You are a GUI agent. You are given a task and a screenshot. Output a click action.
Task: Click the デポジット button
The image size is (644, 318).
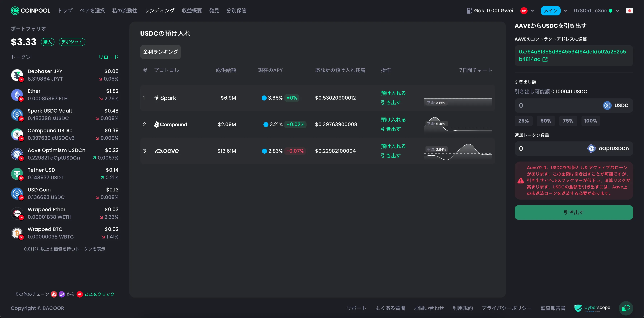click(x=72, y=42)
